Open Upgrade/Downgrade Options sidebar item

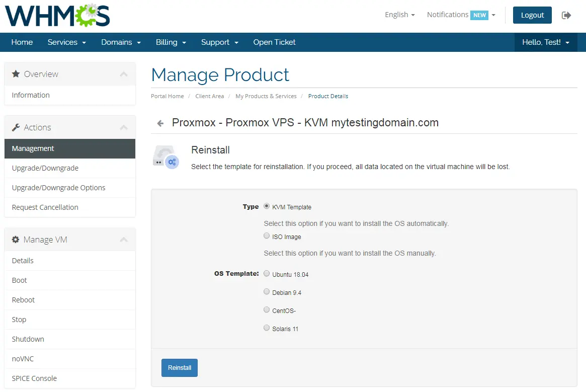pos(70,188)
